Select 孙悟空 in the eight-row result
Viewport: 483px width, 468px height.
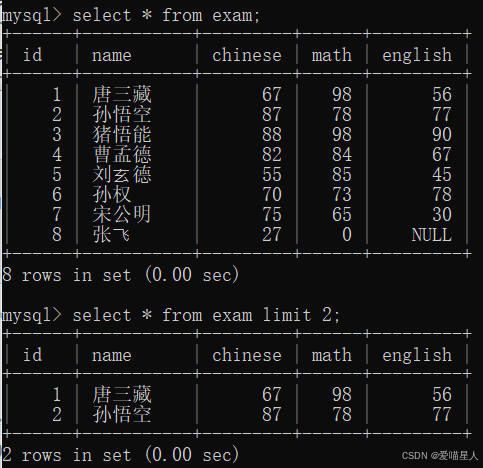(x=122, y=115)
